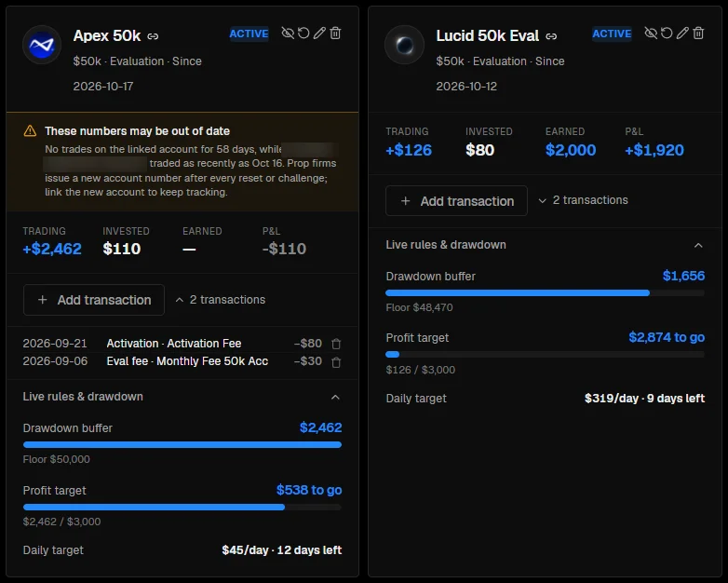Click the Lucid 50k Eval account title
This screenshot has height=583, width=728.
coord(488,35)
